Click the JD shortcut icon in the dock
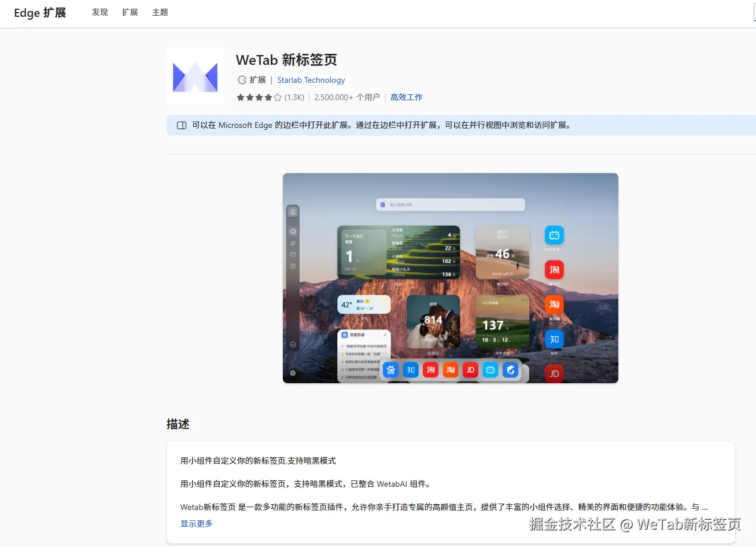Image resolution: width=756 pixels, height=547 pixels. click(x=470, y=370)
